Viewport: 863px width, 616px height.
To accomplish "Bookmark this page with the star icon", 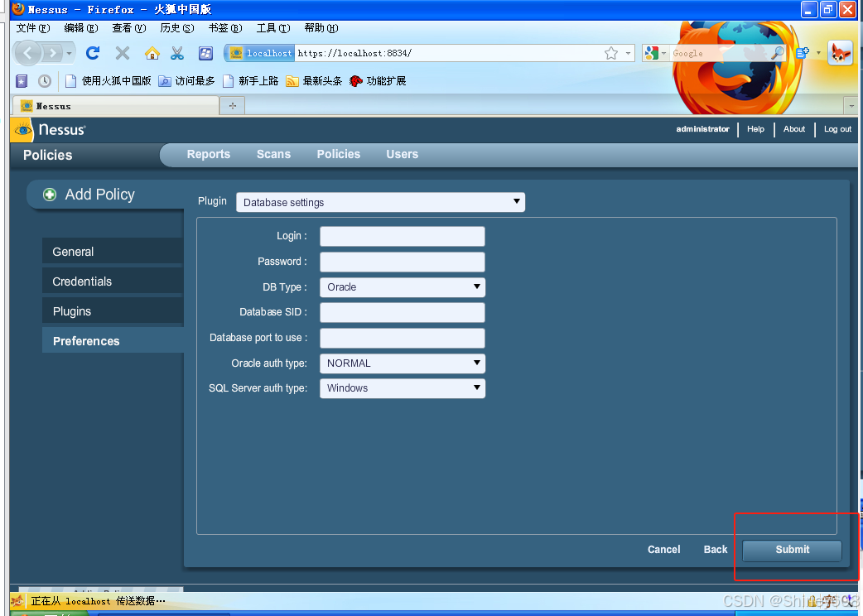I will pyautogui.click(x=611, y=53).
